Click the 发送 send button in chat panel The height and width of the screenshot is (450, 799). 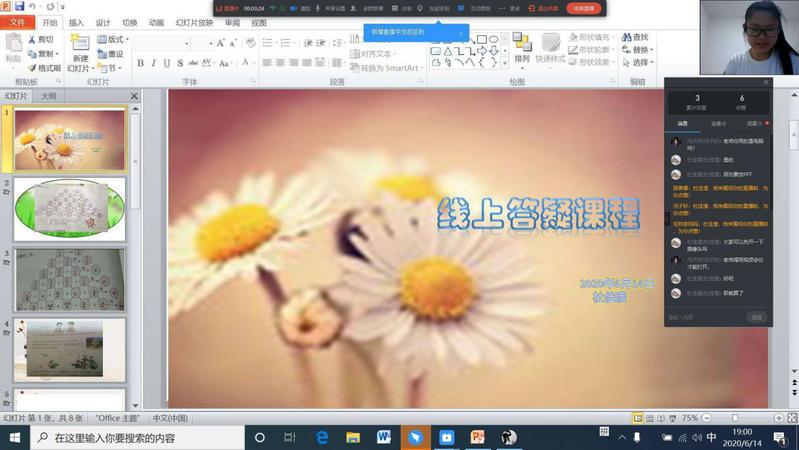pos(757,317)
